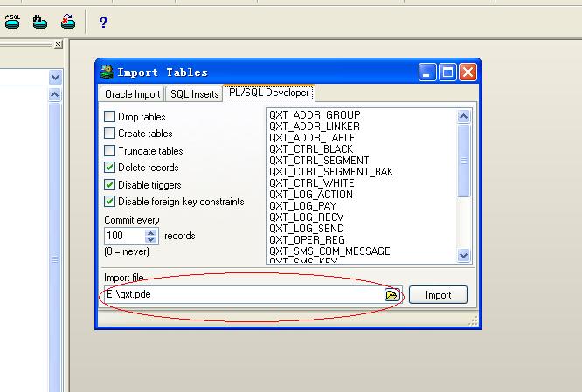The image size is (582, 392).
Task: Check the Create tables option
Action: click(x=109, y=134)
